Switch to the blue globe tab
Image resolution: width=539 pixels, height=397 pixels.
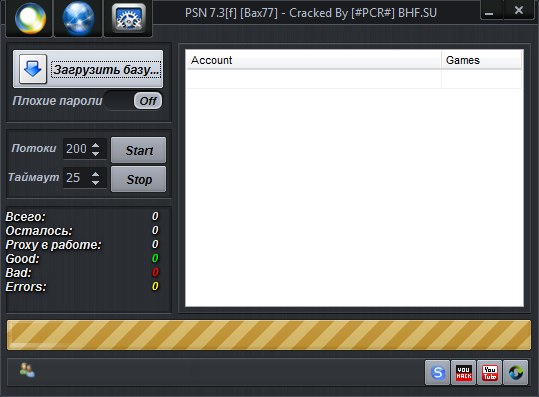78,18
